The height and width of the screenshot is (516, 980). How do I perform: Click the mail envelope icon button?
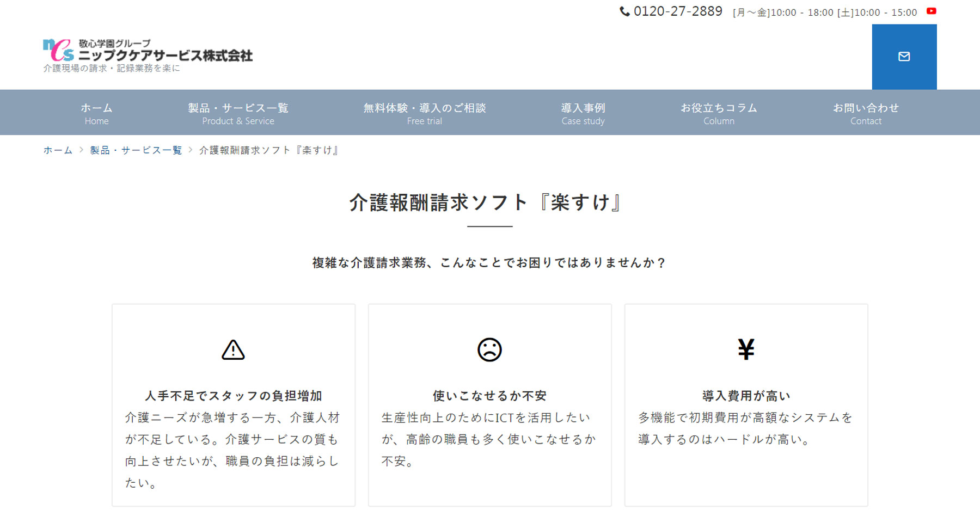[x=904, y=57]
